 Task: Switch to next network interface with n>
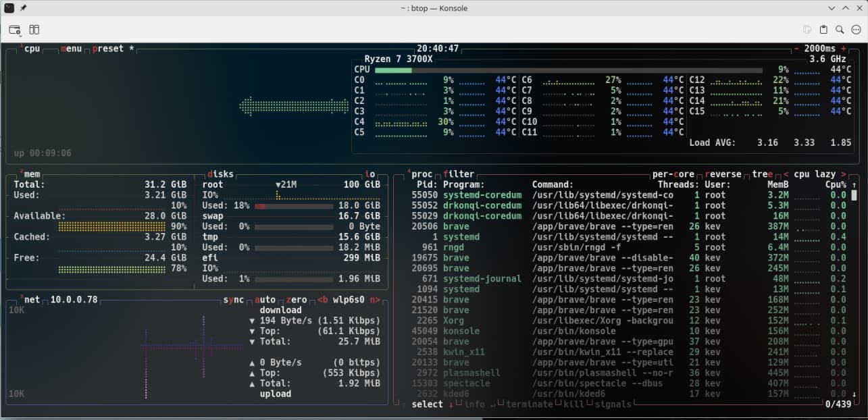(x=375, y=300)
